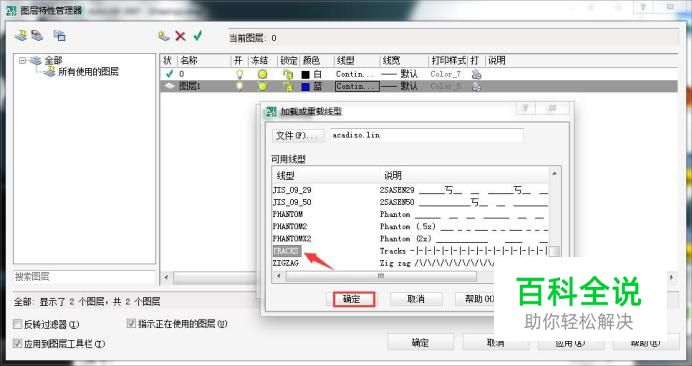Click the 文件(F)... button
Screen dimensions: 692x366
297,136
